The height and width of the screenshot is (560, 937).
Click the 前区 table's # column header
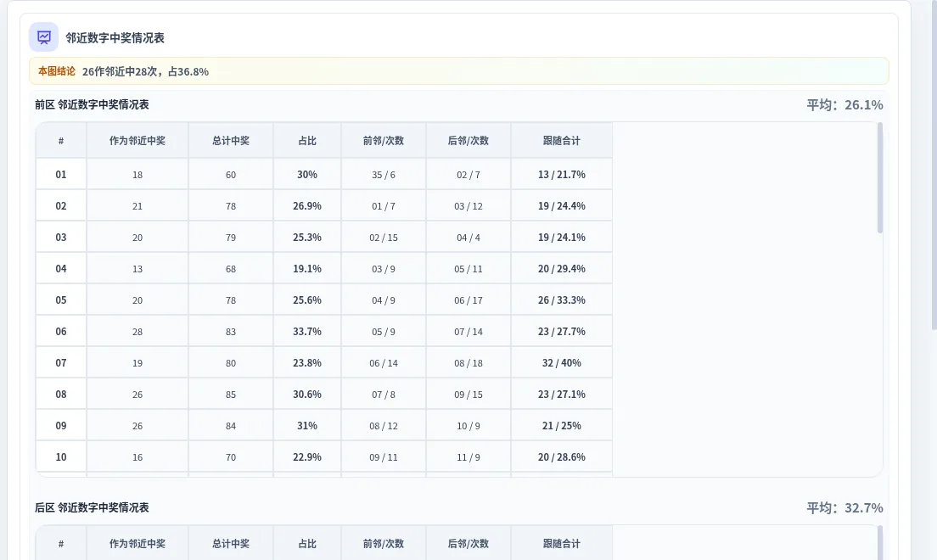pos(61,141)
